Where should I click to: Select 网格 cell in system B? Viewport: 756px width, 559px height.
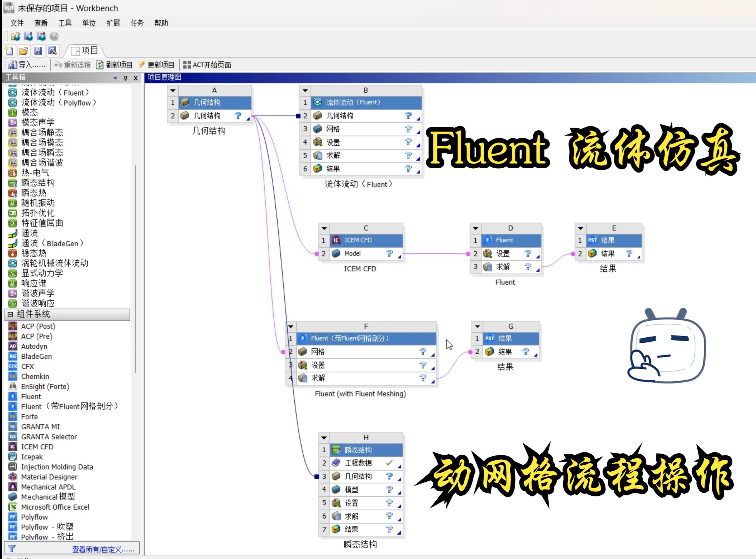pos(366,129)
